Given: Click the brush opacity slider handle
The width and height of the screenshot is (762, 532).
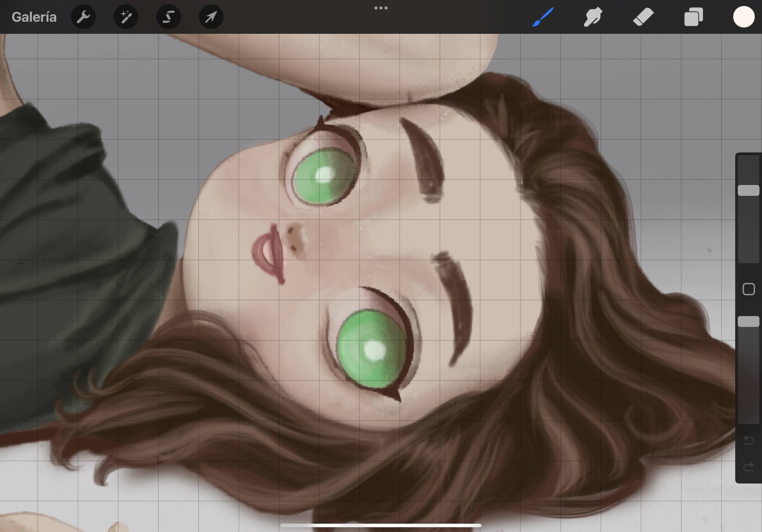Looking at the screenshot, I should coord(748,321).
